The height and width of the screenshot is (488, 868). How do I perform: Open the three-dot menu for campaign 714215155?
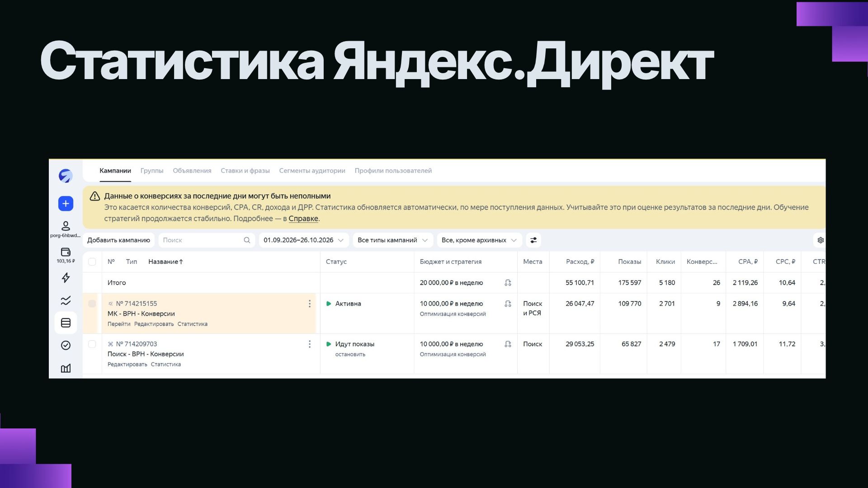click(x=310, y=304)
